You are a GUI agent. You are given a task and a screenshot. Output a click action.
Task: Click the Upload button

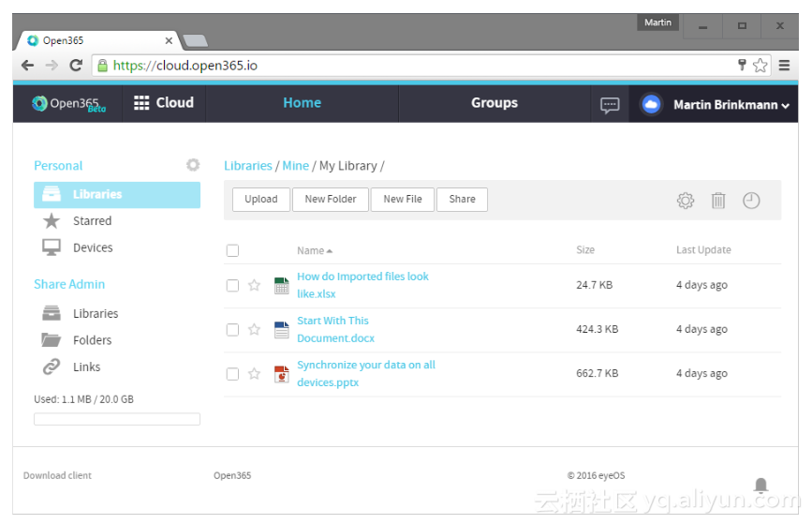pyautogui.click(x=261, y=199)
